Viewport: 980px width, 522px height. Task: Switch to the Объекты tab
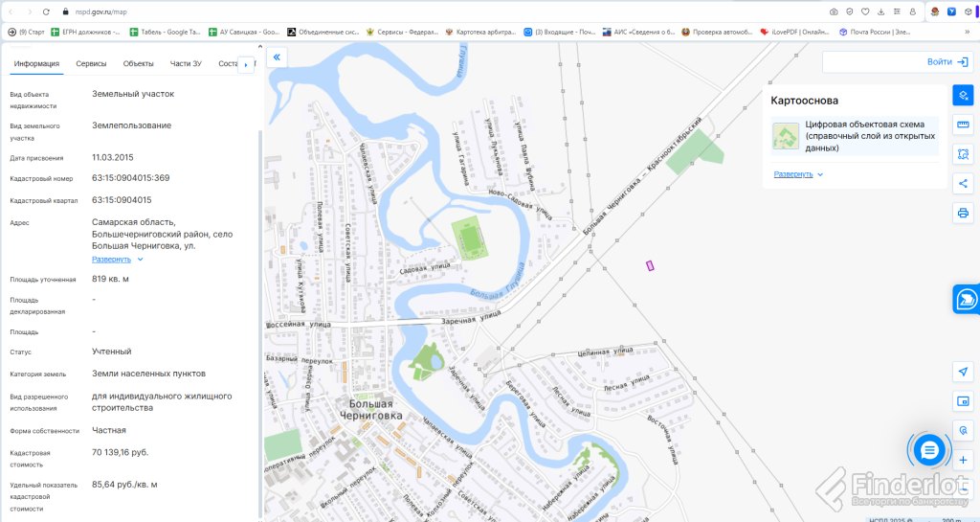(138, 64)
